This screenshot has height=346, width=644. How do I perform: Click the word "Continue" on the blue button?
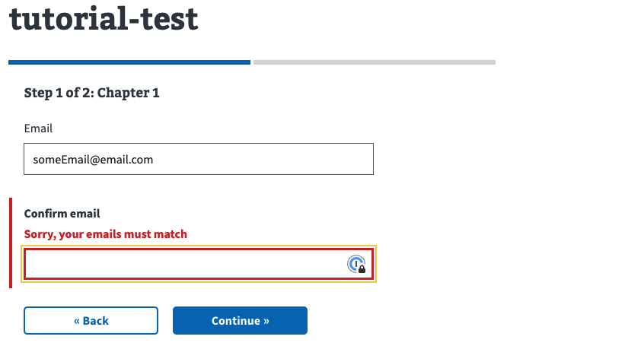click(x=235, y=321)
